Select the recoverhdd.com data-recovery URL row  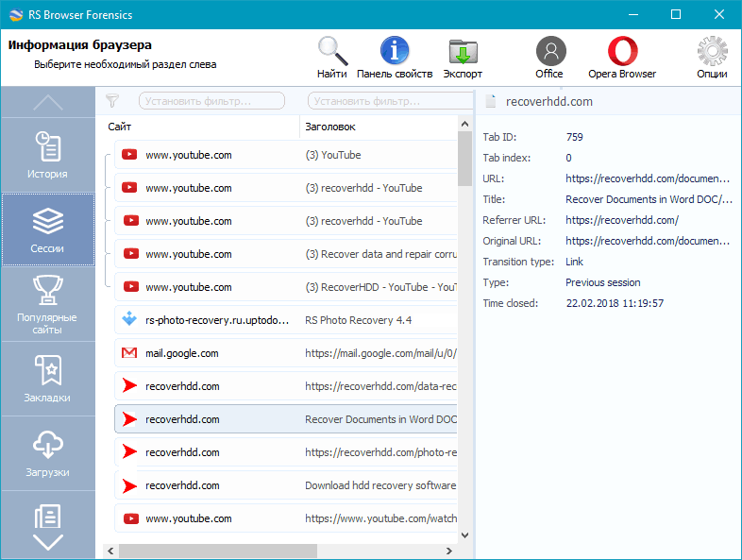coord(286,386)
